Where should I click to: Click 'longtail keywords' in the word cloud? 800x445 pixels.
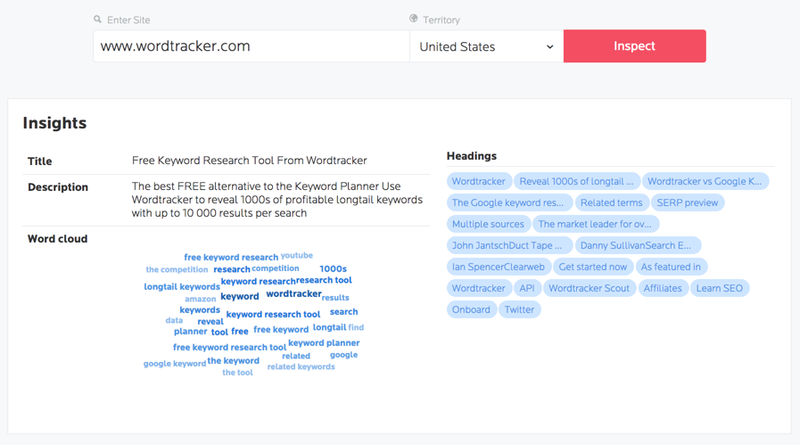click(x=182, y=287)
